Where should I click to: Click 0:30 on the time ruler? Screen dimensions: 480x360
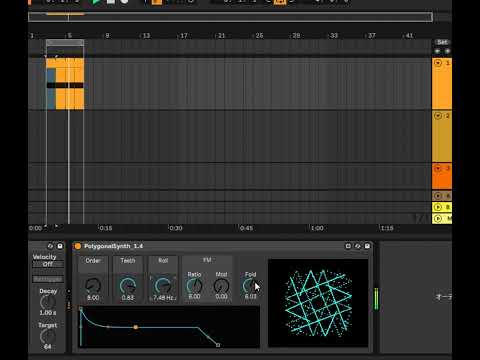[x=176, y=228]
